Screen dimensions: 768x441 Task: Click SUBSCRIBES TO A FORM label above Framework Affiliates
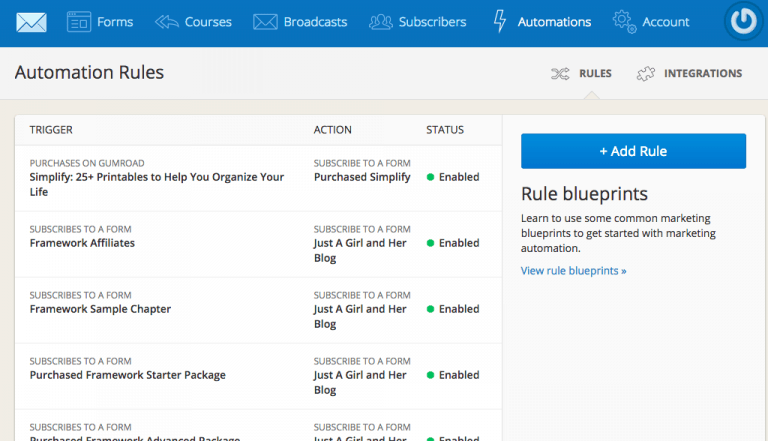[x=80, y=229]
